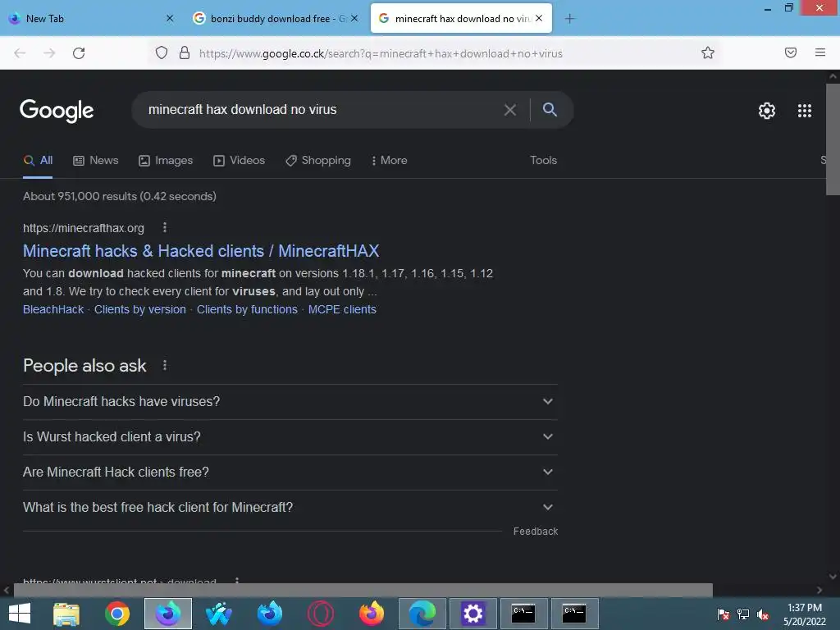
Task: Open File Explorer from the taskbar
Action: tap(66, 614)
